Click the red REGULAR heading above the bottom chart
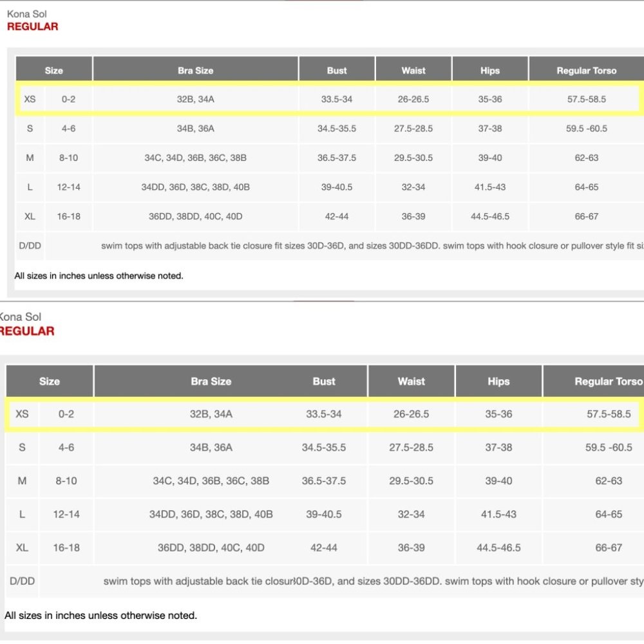This screenshot has height=644, width=644. (26, 331)
